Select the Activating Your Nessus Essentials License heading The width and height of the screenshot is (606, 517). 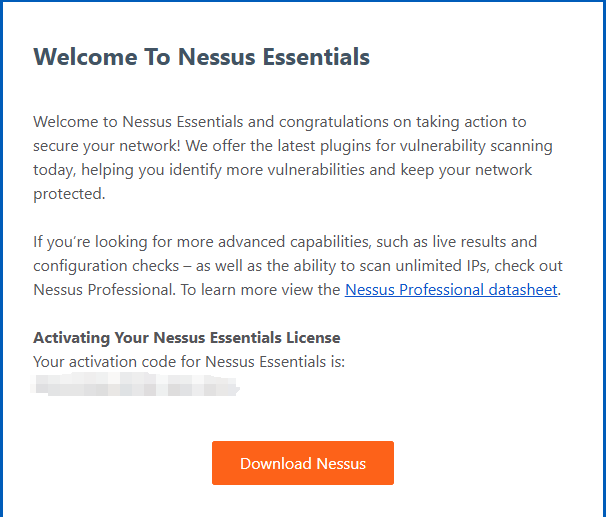(186, 338)
